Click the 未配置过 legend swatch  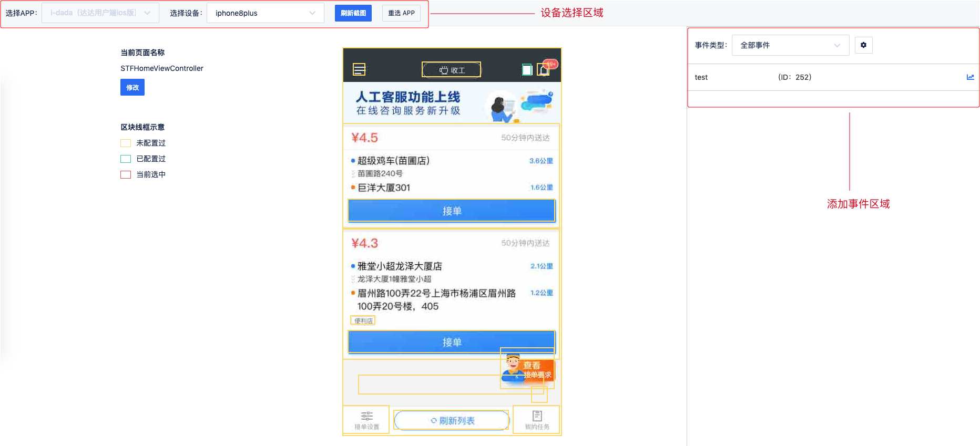pos(126,143)
